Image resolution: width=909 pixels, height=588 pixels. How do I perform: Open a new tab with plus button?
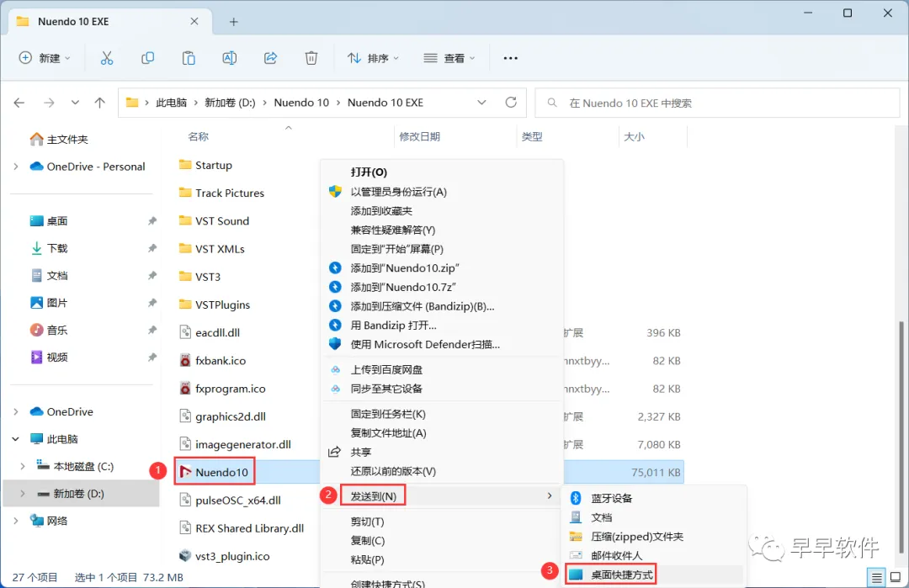pos(234,22)
